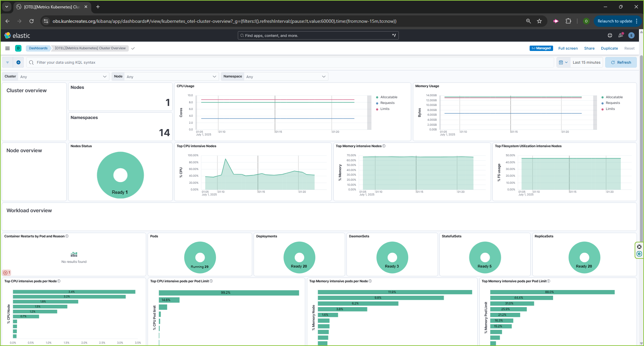Viewport: 644px width, 346px height.
Task: Click the Ready 3 DaemonSets donut
Action: click(392, 257)
